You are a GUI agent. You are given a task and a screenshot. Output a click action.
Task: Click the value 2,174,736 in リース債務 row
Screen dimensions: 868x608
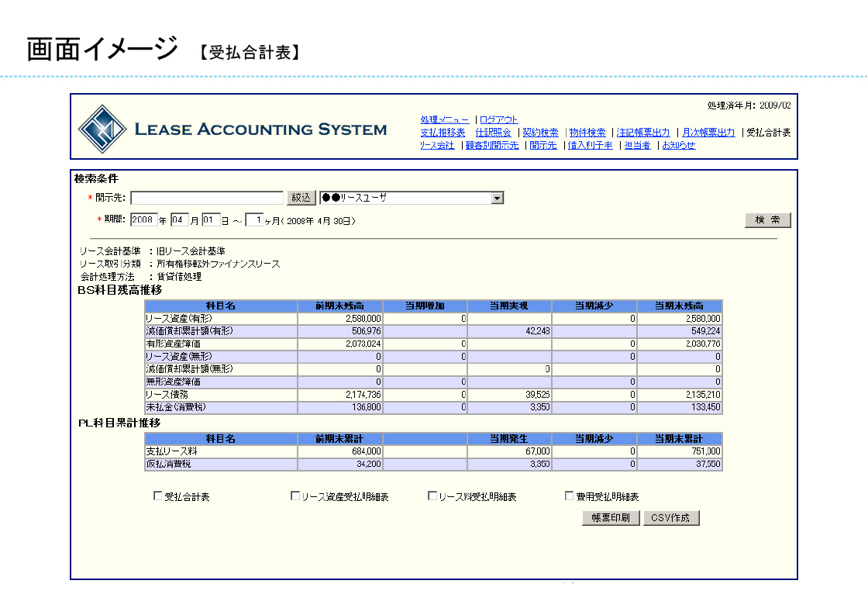(x=363, y=395)
